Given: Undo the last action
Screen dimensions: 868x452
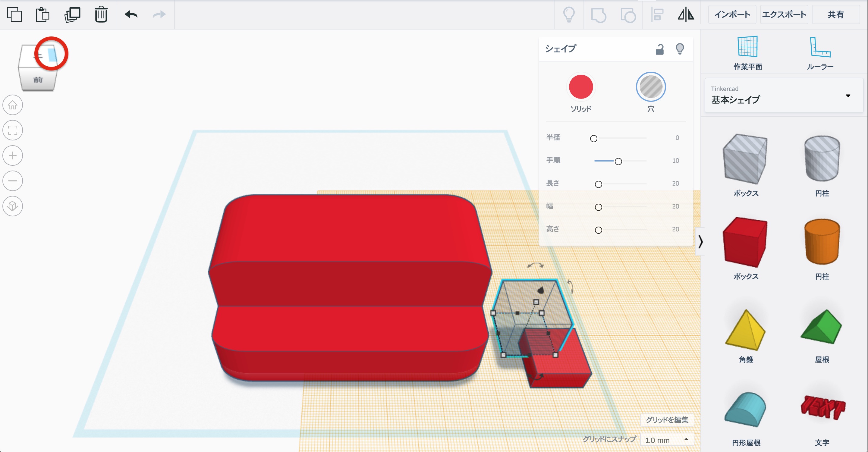Looking at the screenshot, I should 131,14.
